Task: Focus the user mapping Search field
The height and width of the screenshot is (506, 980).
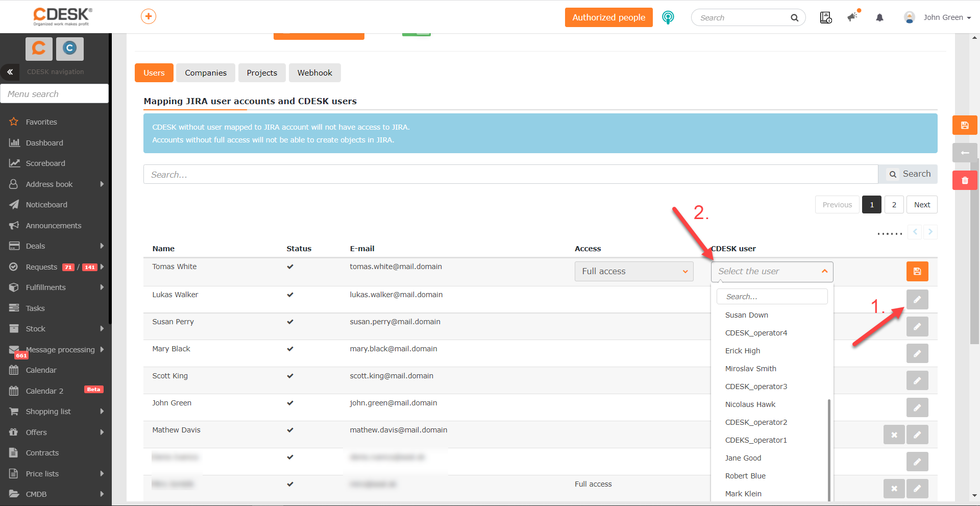Action: point(510,174)
